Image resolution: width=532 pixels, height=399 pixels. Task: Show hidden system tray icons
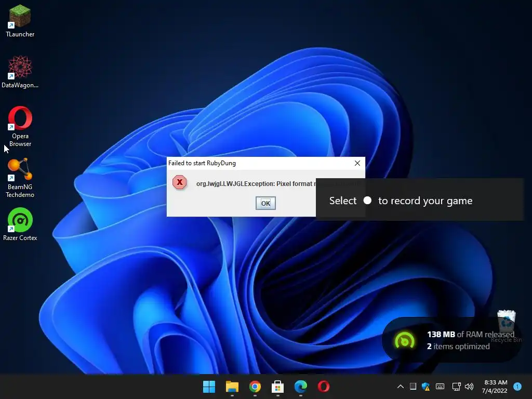tap(401, 387)
